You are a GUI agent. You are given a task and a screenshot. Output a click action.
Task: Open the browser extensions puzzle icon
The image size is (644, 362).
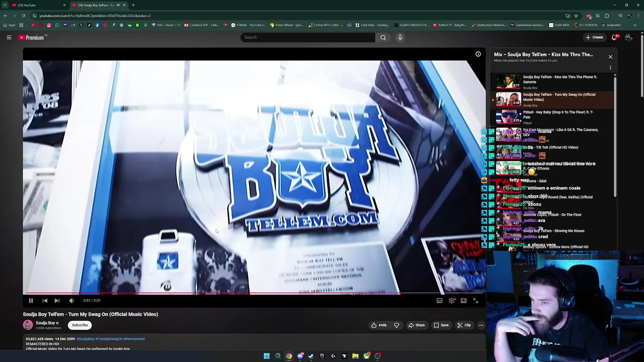(x=607, y=16)
